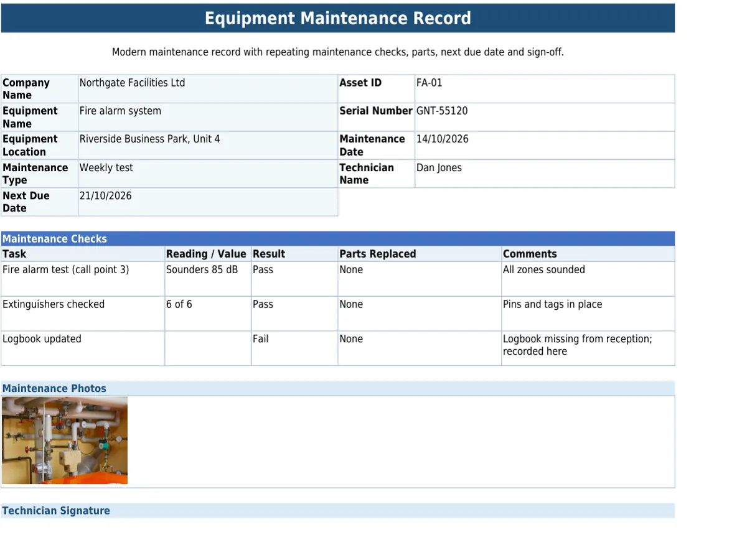Click the Maintenance Date value 14/10/2026
Image resolution: width=747 pixels, height=560 pixels.
(545, 146)
